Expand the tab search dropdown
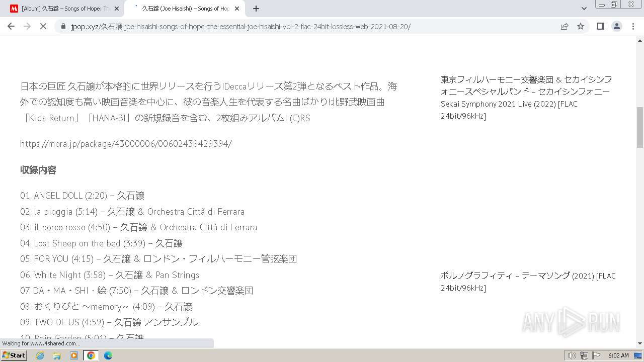Image resolution: width=644 pixels, height=362 pixels. [584, 9]
